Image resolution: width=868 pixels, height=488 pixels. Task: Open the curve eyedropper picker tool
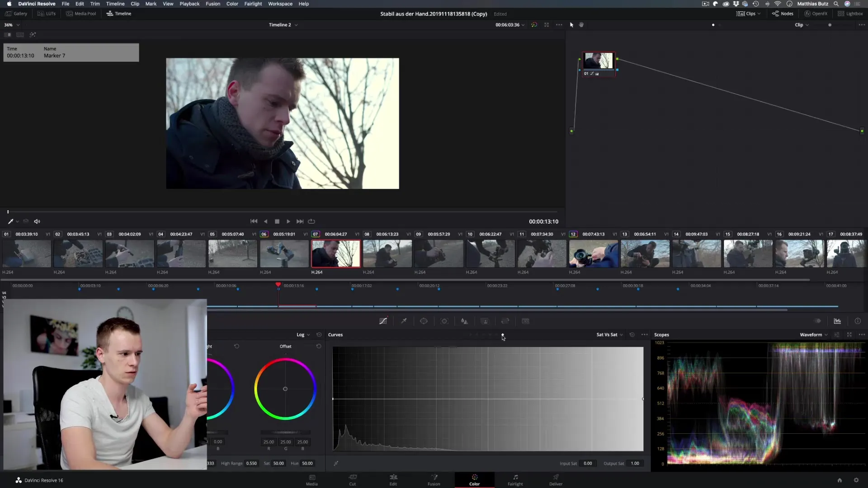[336, 463]
